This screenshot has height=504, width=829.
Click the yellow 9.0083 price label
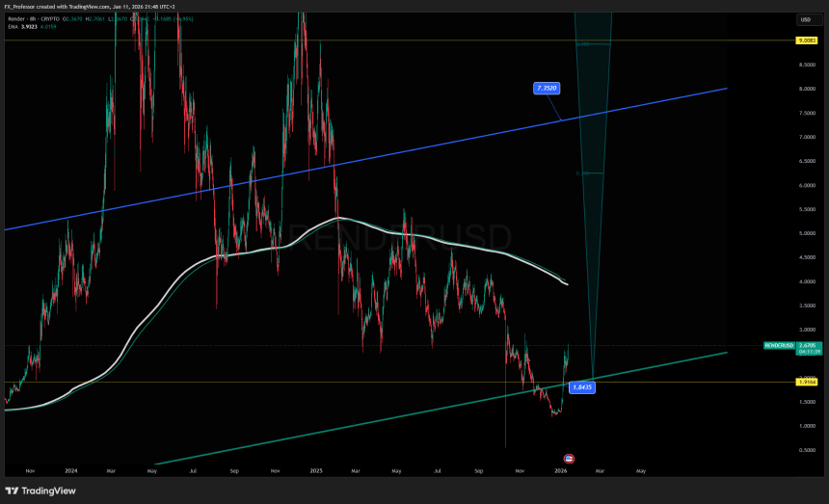point(806,40)
